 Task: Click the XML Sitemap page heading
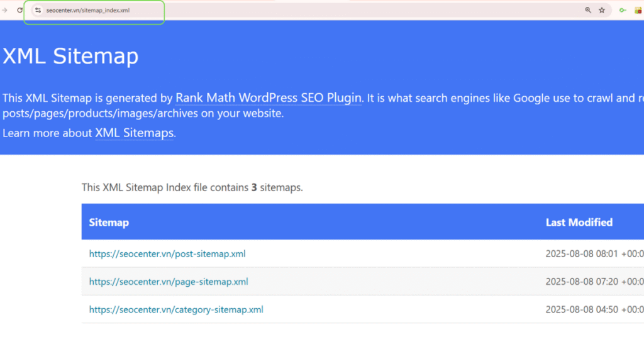pos(70,56)
